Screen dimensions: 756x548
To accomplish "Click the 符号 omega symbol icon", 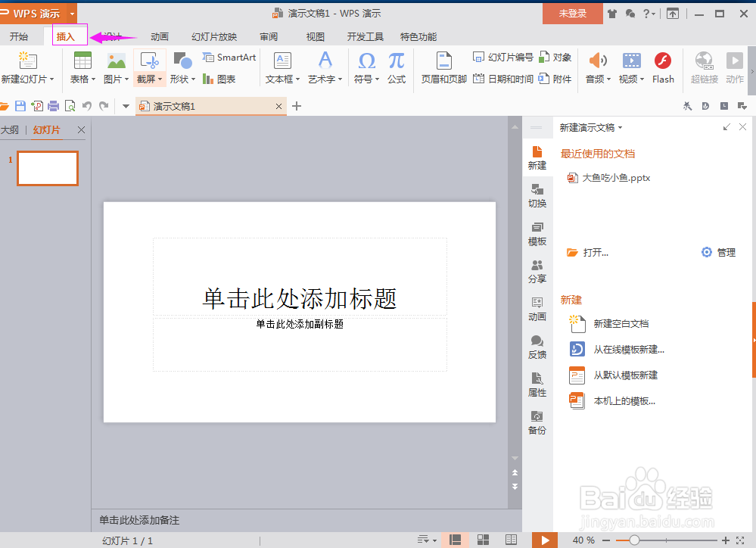I will coord(366,61).
